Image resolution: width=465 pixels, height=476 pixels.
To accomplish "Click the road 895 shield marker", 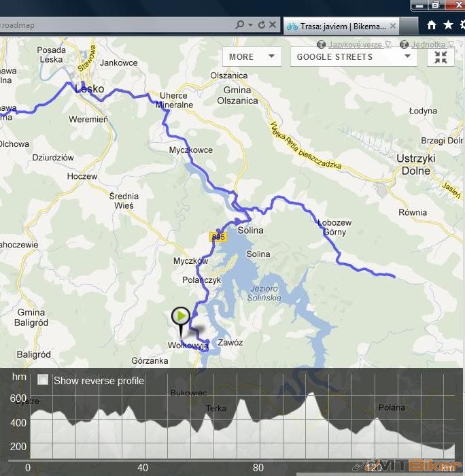I will click(x=218, y=237).
